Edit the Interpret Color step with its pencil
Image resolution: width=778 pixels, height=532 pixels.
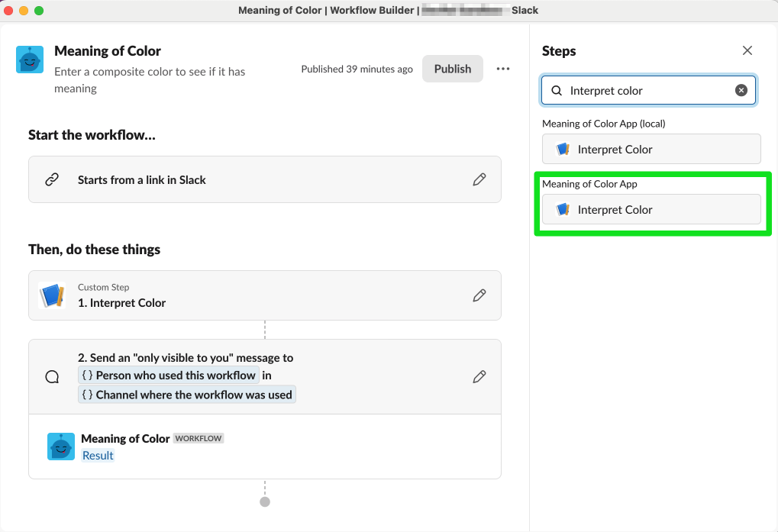point(479,295)
